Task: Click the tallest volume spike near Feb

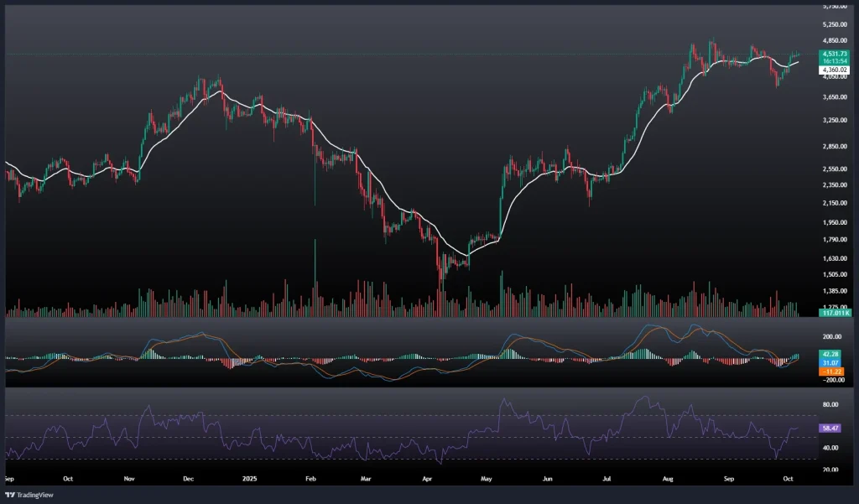Action: pyautogui.click(x=315, y=277)
